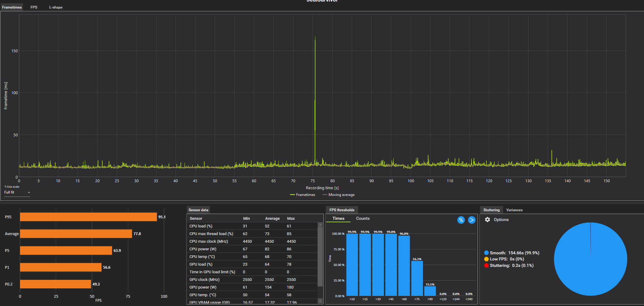Click the red Stuttering legend dot

coord(486,265)
